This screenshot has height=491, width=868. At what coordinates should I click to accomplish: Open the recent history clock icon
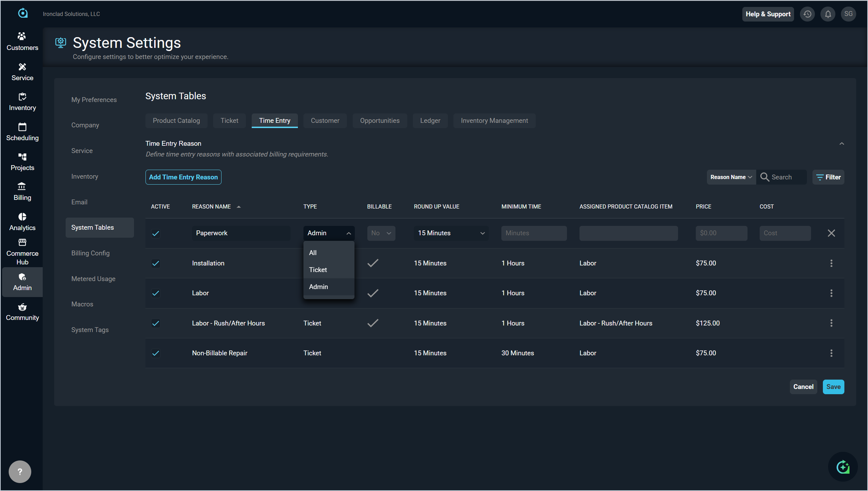pyautogui.click(x=807, y=14)
